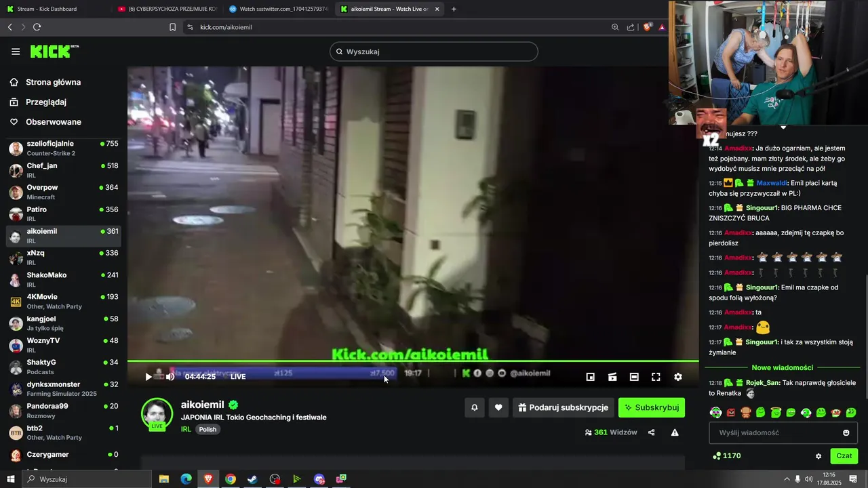868x488 pixels.
Task: Share the stream via share icon
Action: [x=652, y=432]
